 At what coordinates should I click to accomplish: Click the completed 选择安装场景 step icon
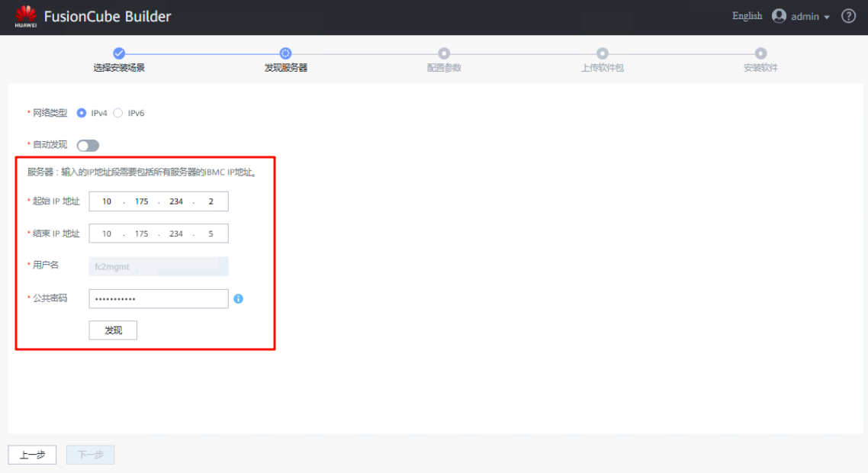coord(119,53)
